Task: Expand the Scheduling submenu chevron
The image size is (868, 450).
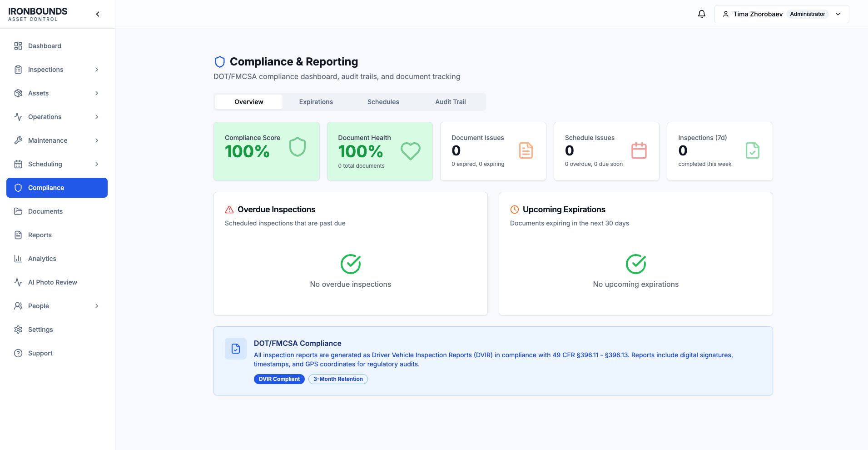Action: [x=97, y=164]
